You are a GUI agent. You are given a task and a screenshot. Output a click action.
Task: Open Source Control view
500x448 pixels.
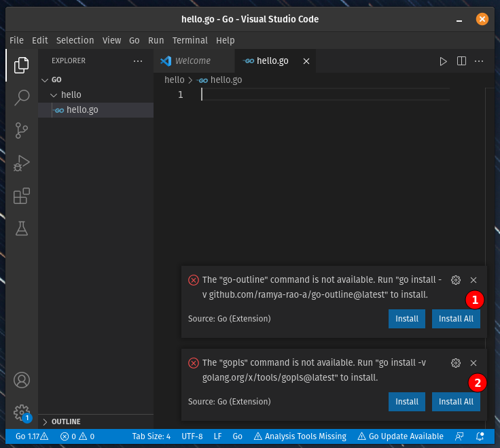(x=21, y=131)
